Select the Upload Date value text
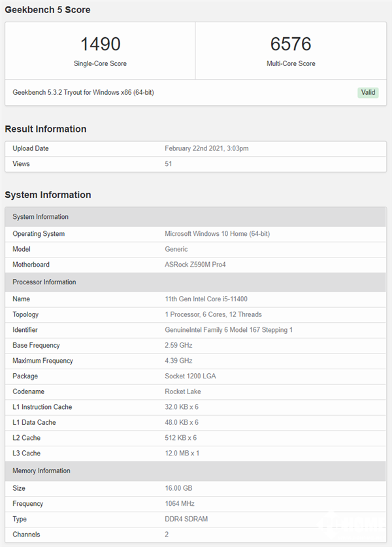This screenshot has width=392, height=547. pyautogui.click(x=206, y=148)
